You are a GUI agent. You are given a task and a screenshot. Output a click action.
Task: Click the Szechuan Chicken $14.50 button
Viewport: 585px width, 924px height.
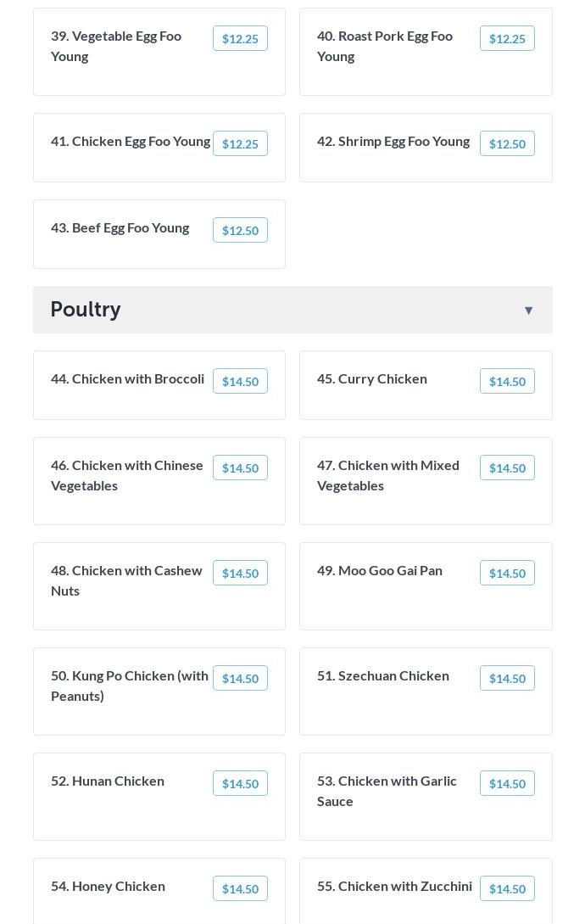[507, 678]
